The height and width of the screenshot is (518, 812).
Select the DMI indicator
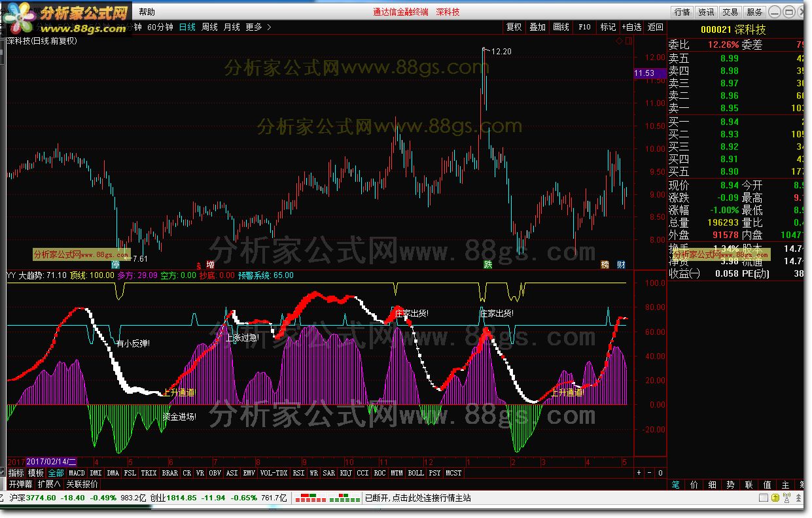[x=96, y=473]
